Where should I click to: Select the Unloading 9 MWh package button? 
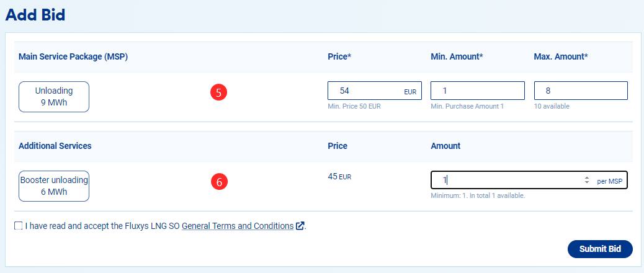[54, 97]
